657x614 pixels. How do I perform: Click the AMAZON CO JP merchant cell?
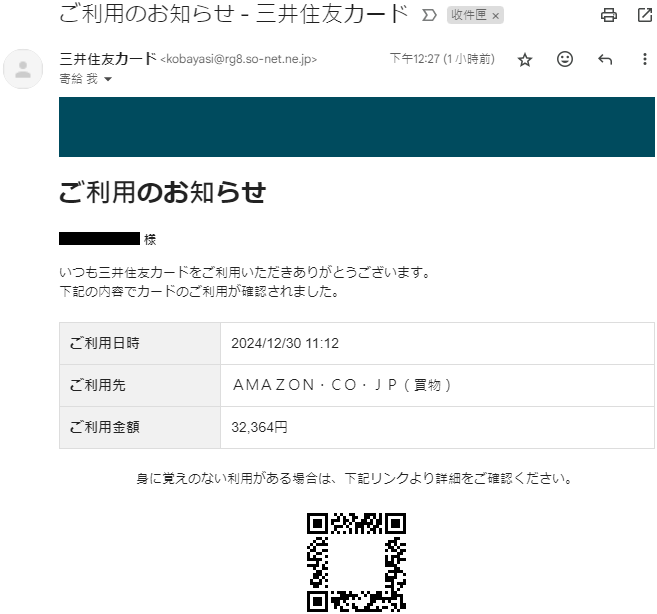(x=437, y=385)
